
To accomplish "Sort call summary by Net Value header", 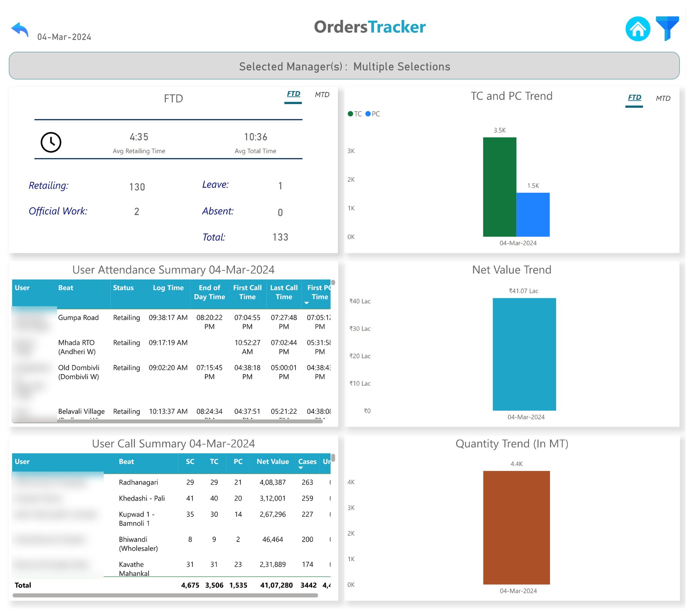I will click(273, 462).
